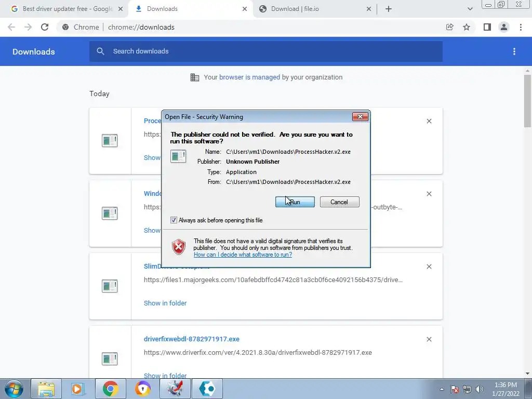Click the majorgeeks.com download URL
This screenshot has height=399, width=532.
pyautogui.click(x=273, y=280)
